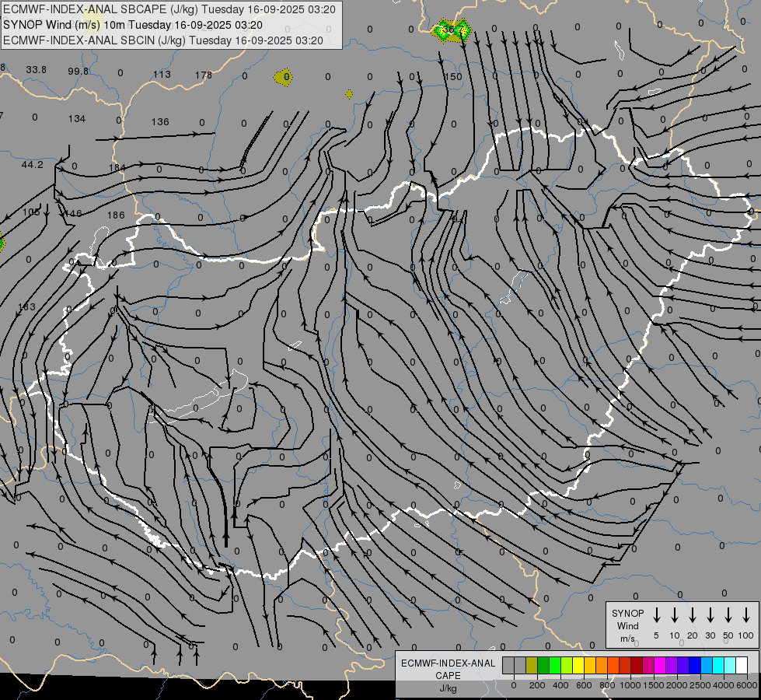The image size is (761, 700).
Task: Click the 6000 tick label on the CAPE scale
Action: [x=747, y=685]
